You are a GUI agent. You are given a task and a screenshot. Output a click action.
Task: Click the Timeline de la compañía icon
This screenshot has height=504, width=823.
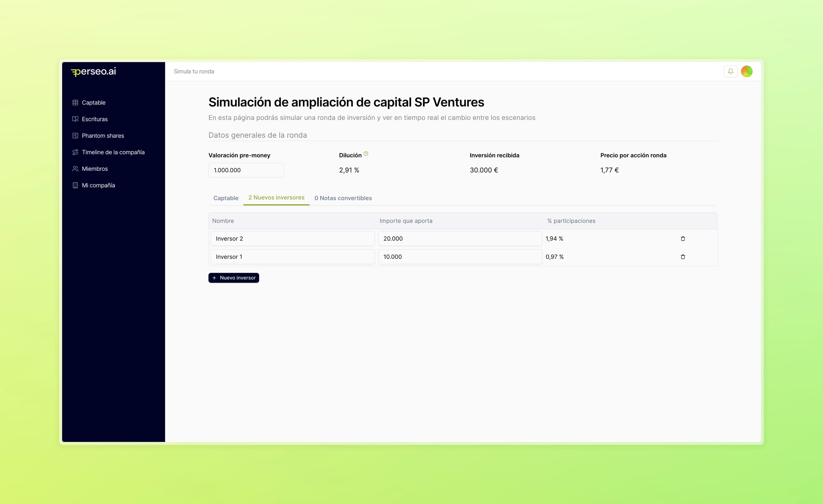coord(75,152)
